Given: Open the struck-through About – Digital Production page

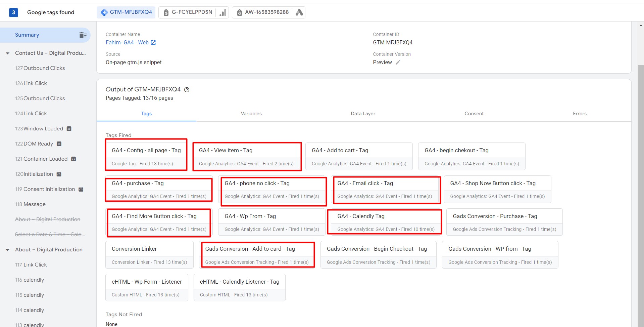Looking at the screenshot, I should click(x=48, y=219).
